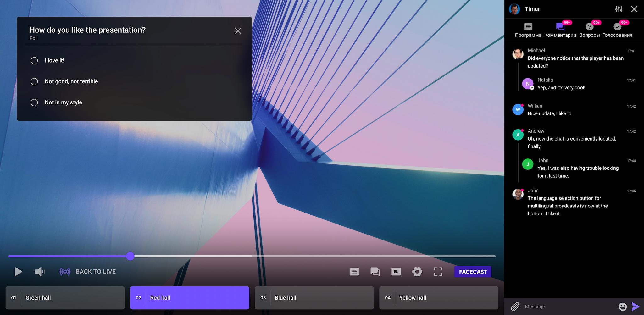Viewport: 644px width, 315px height.
Task: Pick "Not in my style" answer
Action: [x=34, y=102]
